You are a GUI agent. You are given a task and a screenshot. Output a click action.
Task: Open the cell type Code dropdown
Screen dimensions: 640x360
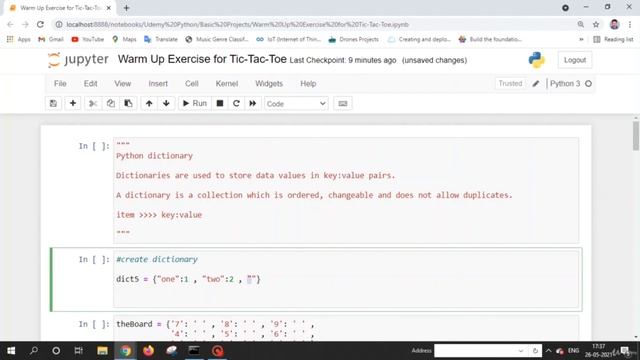tap(296, 104)
